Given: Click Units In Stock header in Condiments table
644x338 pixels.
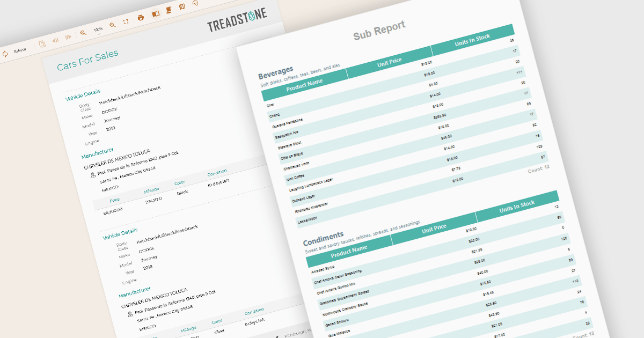Looking at the screenshot, I should (x=517, y=207).
